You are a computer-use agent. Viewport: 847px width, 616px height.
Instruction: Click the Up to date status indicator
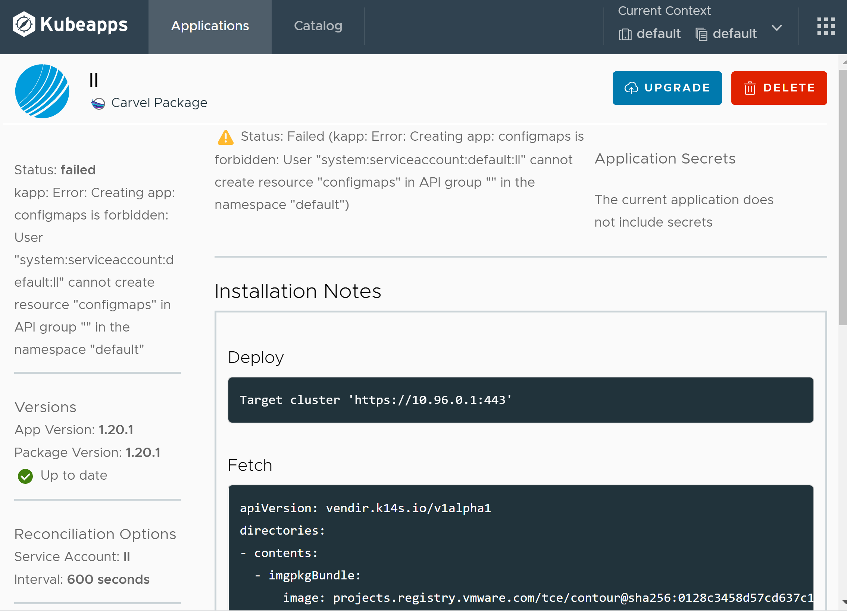coord(62,476)
